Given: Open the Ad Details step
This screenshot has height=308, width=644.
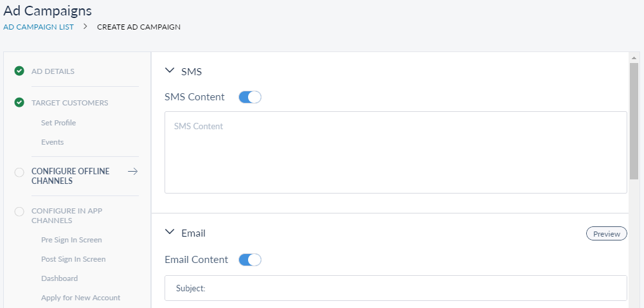Looking at the screenshot, I should click(x=53, y=71).
